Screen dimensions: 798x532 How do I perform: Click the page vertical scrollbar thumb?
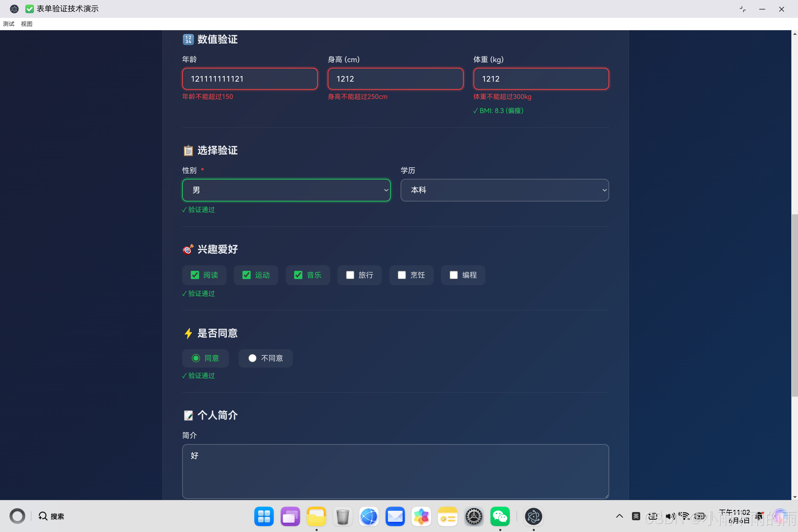point(795,305)
